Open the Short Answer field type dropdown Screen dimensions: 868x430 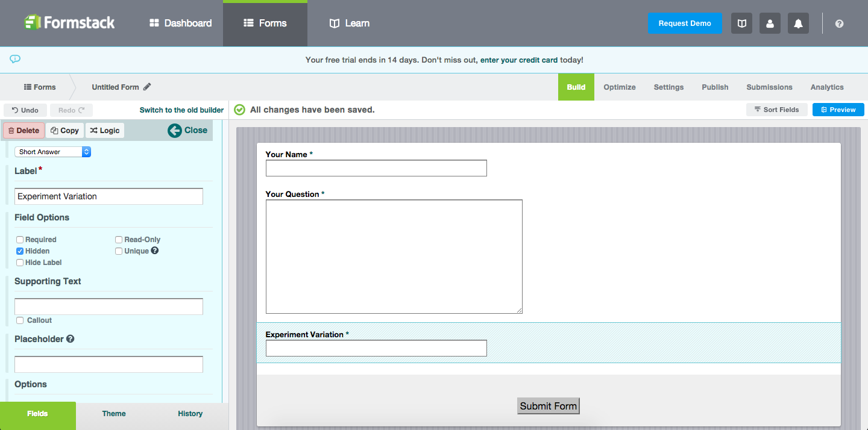[x=52, y=152]
